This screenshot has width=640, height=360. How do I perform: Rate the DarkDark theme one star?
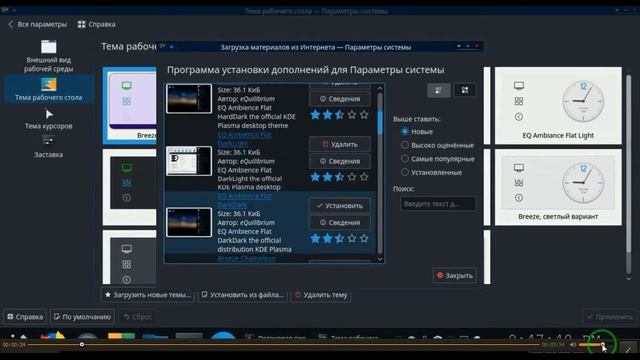pyautogui.click(x=315, y=238)
